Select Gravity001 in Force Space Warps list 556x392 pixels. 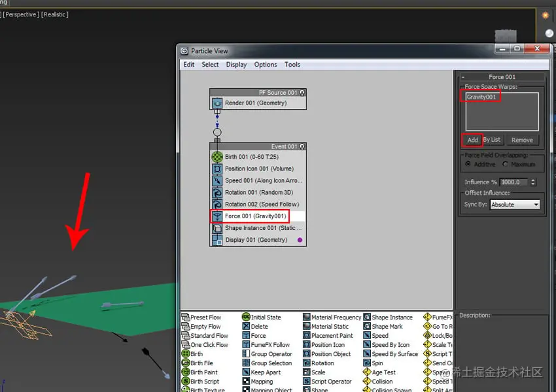pos(481,97)
